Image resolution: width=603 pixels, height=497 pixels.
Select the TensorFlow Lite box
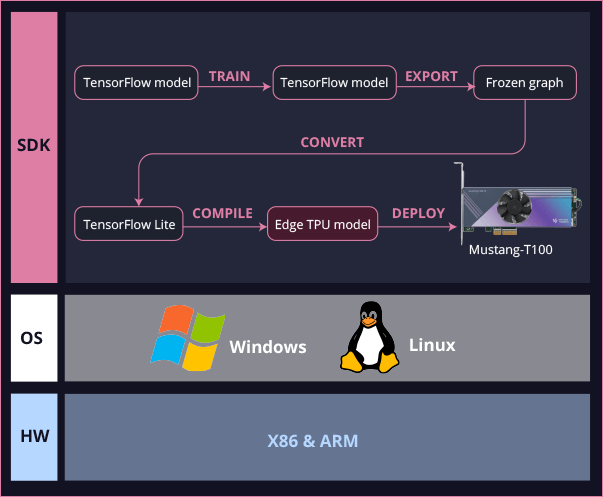(x=130, y=224)
